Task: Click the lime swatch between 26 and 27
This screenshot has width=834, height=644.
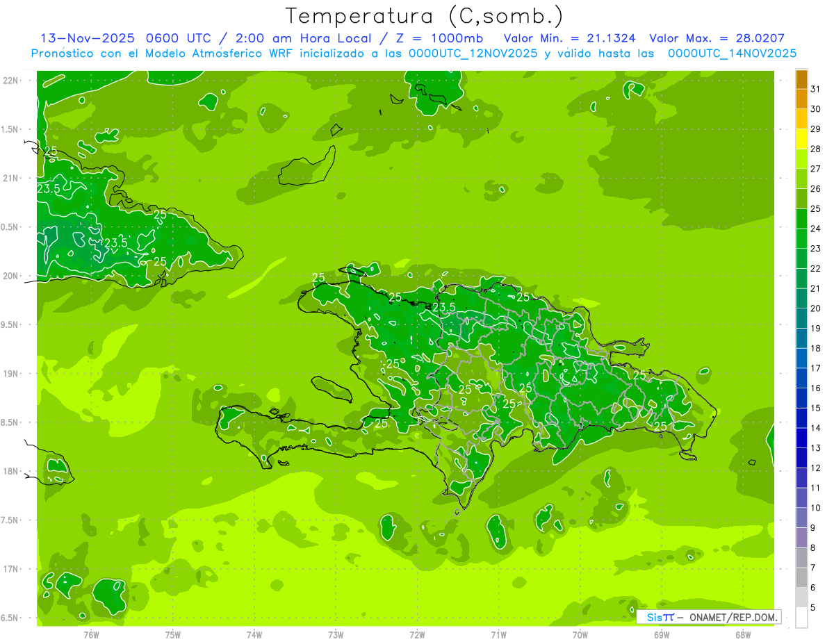Action: (x=801, y=179)
